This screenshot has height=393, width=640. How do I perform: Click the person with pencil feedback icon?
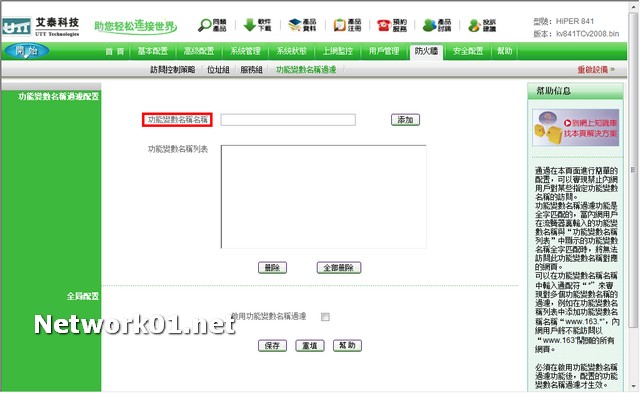[474, 26]
